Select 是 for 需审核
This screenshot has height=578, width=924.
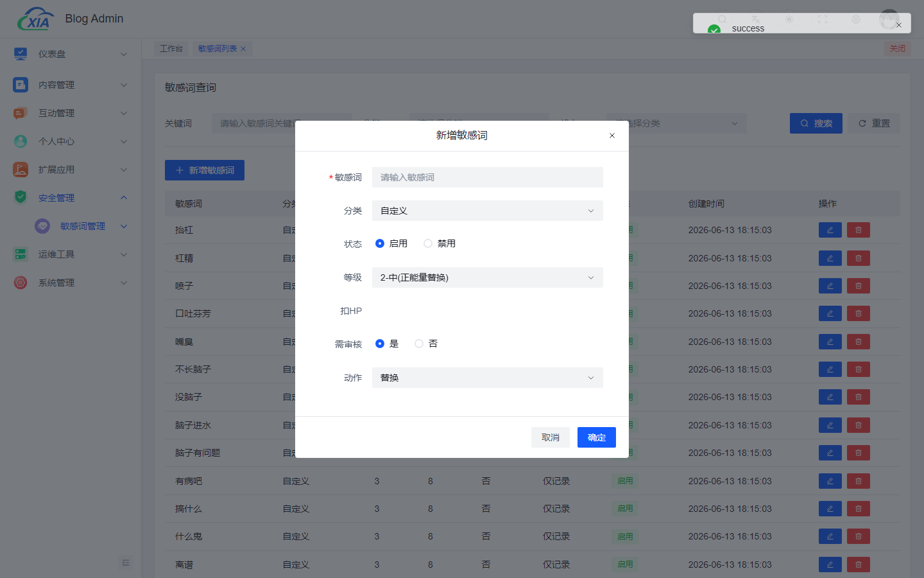(x=380, y=344)
